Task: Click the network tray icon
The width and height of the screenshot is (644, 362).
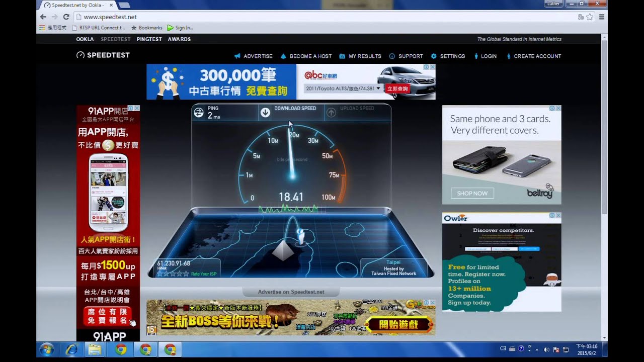Action: point(566,349)
